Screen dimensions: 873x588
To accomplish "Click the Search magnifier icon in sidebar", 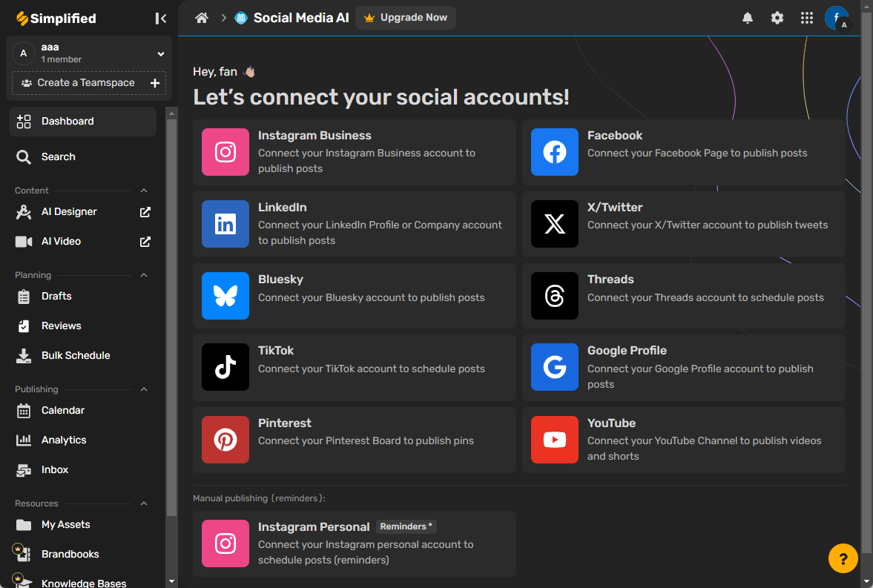I will [x=24, y=157].
